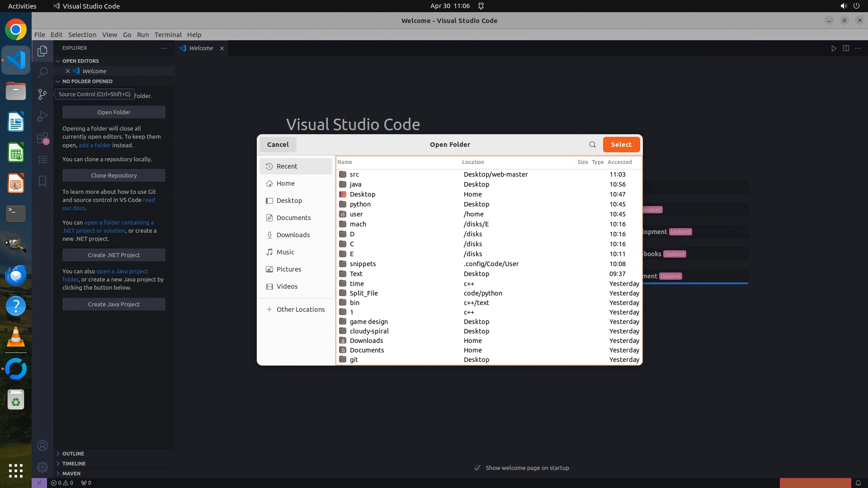Image resolution: width=868 pixels, height=488 pixels.
Task: Select Downloads in the dialog sidebar
Action: (293, 235)
